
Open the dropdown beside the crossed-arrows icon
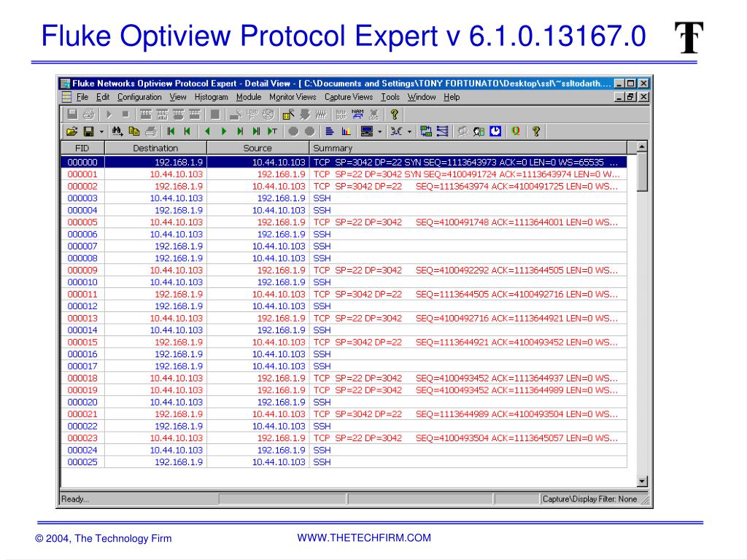coord(409,132)
